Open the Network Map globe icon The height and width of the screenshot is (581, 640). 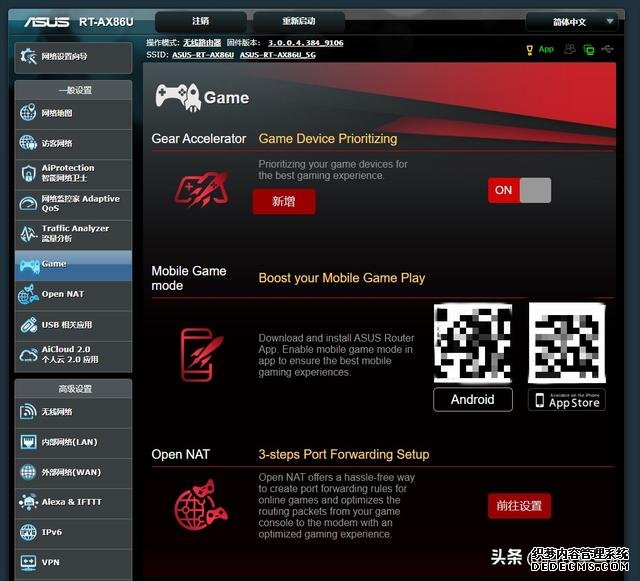click(28, 112)
